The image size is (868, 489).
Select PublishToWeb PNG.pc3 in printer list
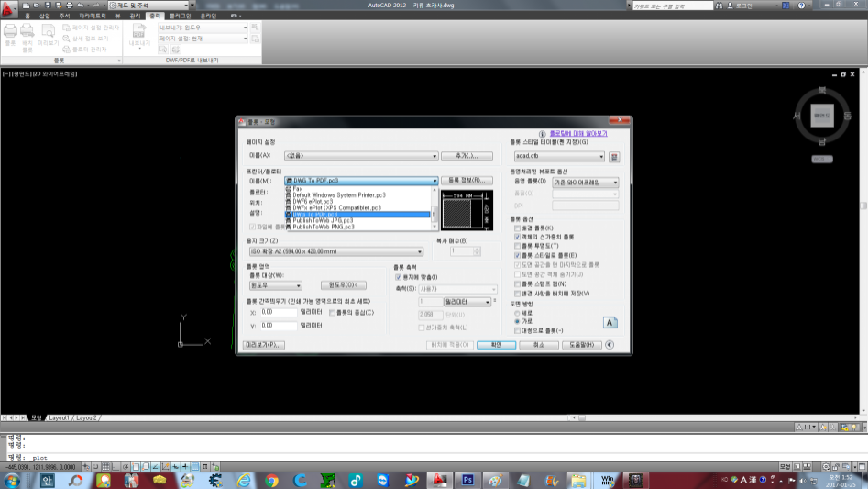357,227
